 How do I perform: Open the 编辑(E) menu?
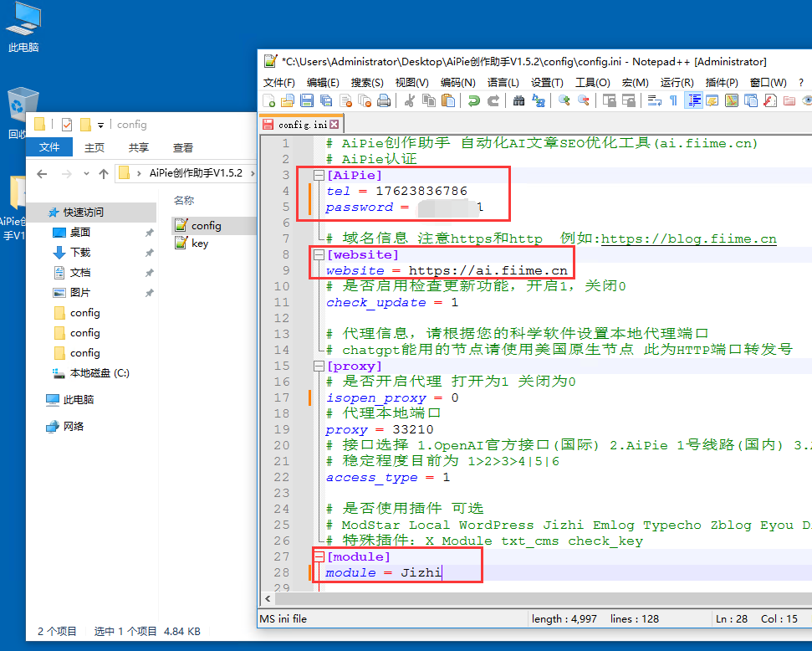pyautogui.click(x=323, y=82)
